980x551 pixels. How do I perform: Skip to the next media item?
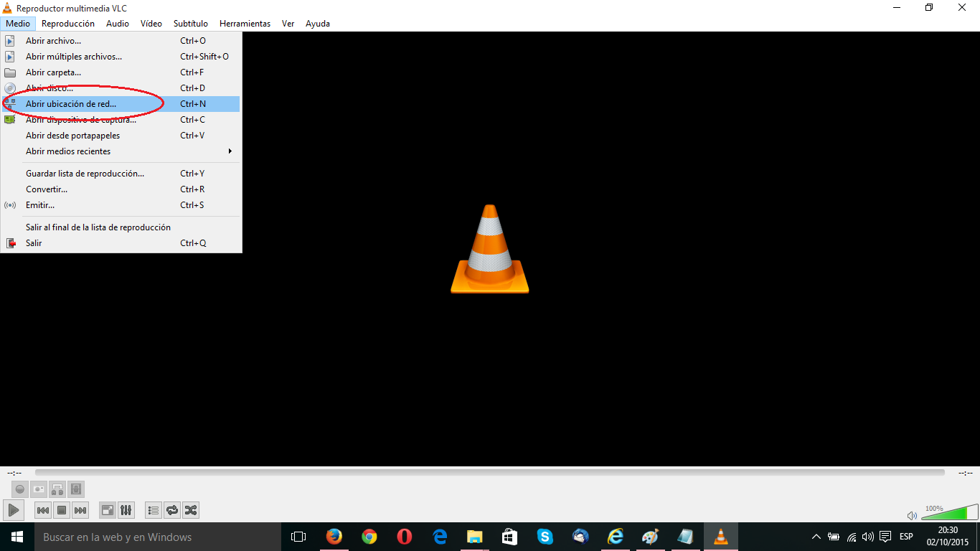click(80, 510)
